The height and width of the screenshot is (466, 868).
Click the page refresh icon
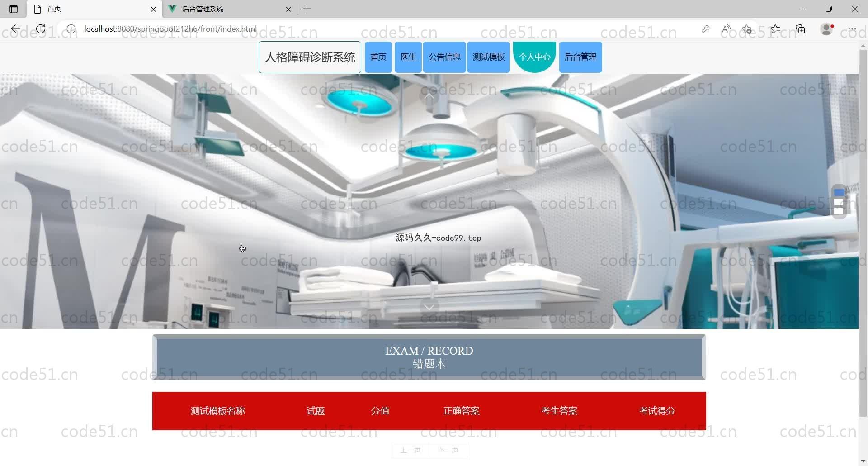pyautogui.click(x=41, y=29)
